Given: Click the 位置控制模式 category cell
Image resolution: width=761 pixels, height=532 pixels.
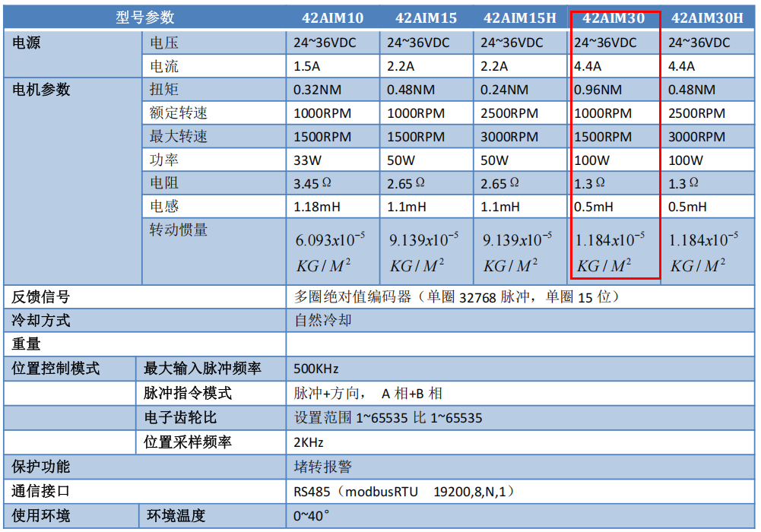Looking at the screenshot, I should point(55,368).
